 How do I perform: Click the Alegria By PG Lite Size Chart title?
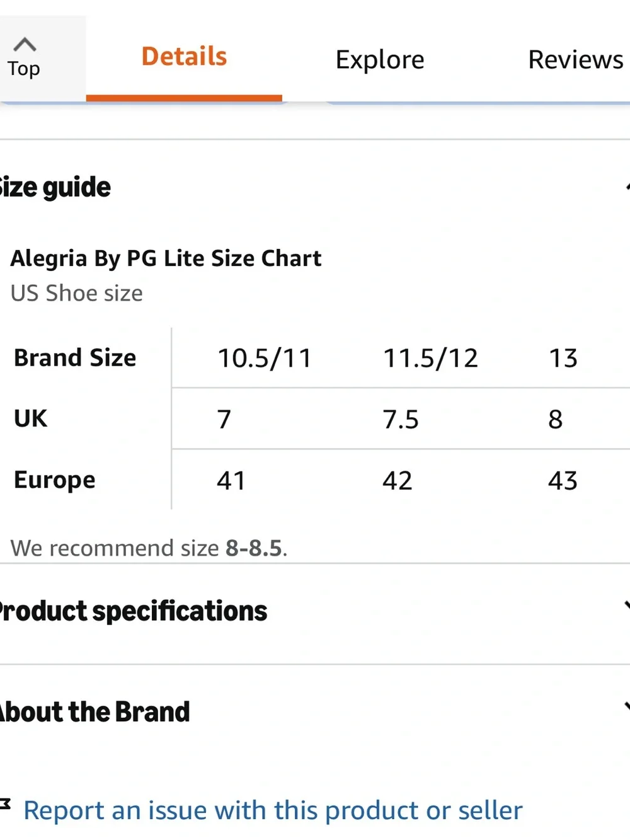point(166,258)
